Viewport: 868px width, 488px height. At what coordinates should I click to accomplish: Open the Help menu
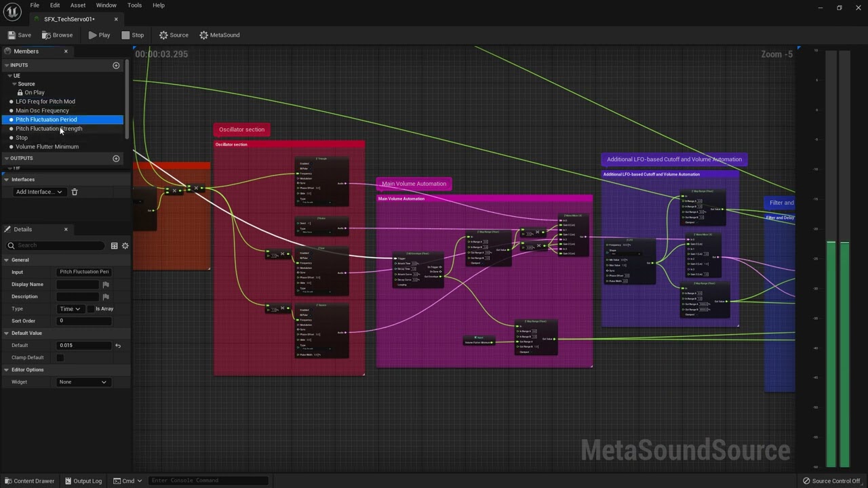(159, 5)
